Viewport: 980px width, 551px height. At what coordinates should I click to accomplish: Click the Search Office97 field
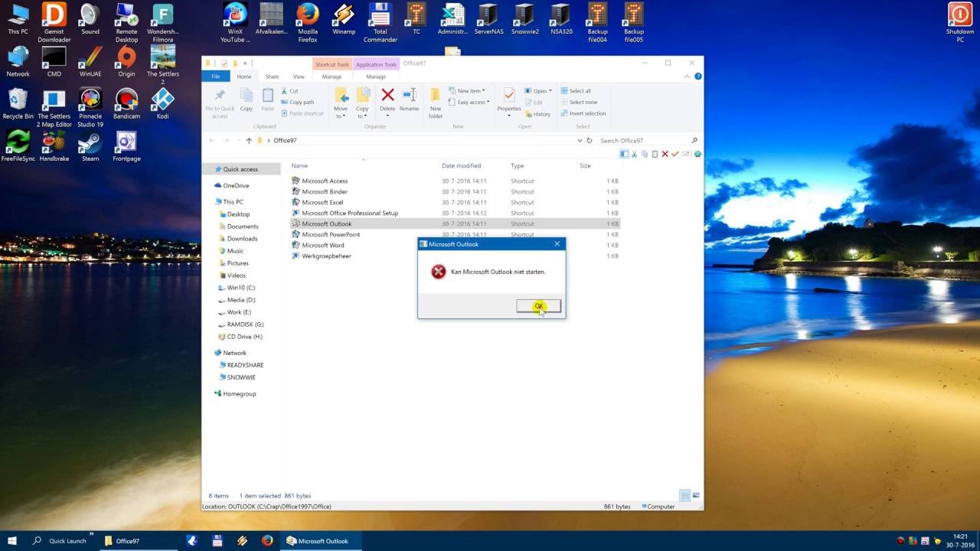pyautogui.click(x=648, y=141)
